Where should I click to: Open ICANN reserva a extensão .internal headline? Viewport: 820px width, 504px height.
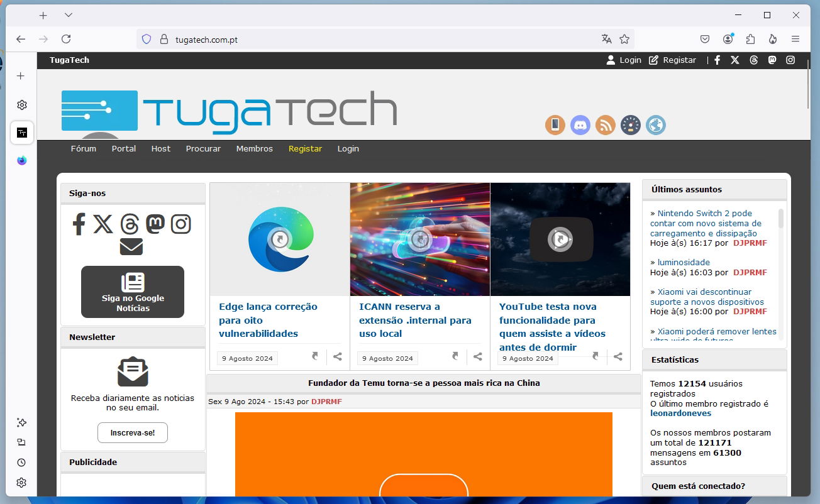click(415, 320)
